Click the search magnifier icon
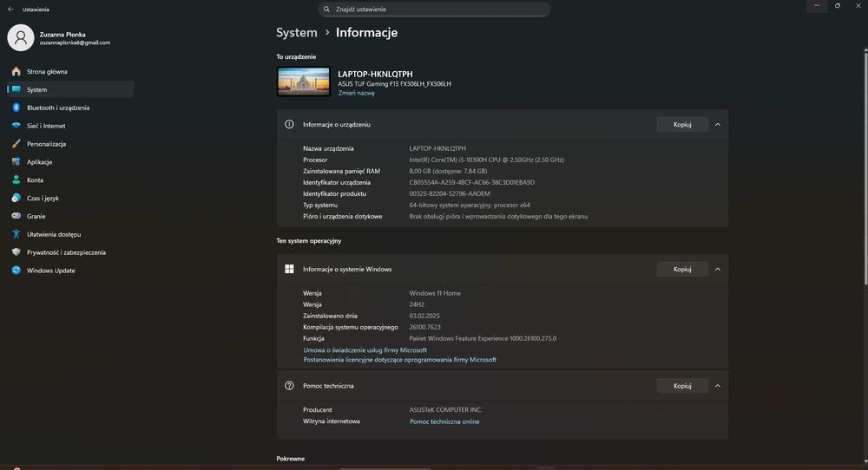The width and height of the screenshot is (868, 470). [x=326, y=10]
